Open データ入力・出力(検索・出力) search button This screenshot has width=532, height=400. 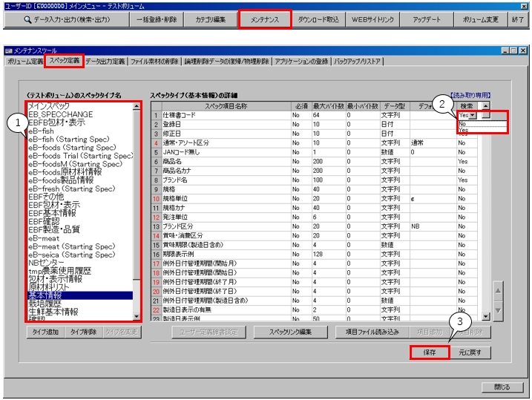pyautogui.click(x=68, y=20)
